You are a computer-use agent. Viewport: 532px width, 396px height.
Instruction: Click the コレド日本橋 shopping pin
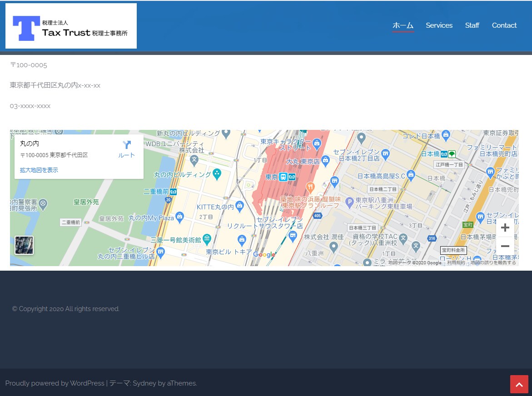(x=446, y=136)
